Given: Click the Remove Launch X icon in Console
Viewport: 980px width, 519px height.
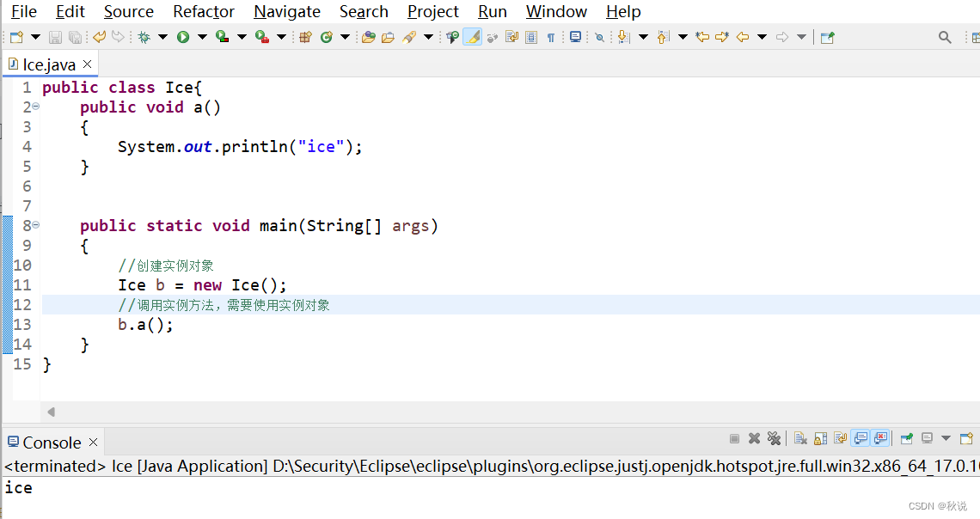Looking at the screenshot, I should pos(755,438).
